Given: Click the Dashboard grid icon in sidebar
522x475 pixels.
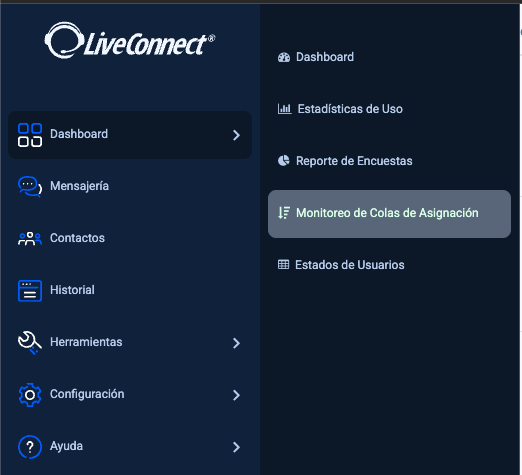Looking at the screenshot, I should coord(30,135).
